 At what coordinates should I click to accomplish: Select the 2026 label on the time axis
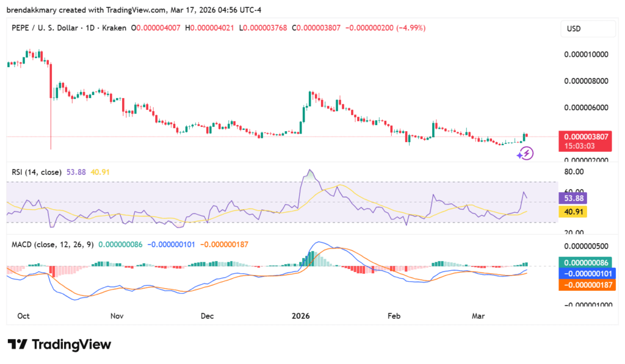coord(300,316)
